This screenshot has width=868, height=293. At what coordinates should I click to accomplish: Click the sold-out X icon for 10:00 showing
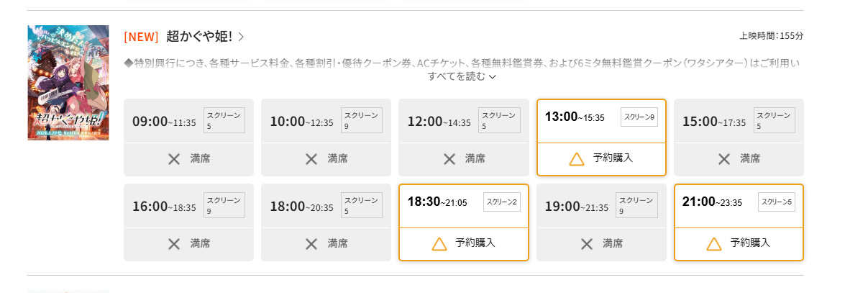311,159
